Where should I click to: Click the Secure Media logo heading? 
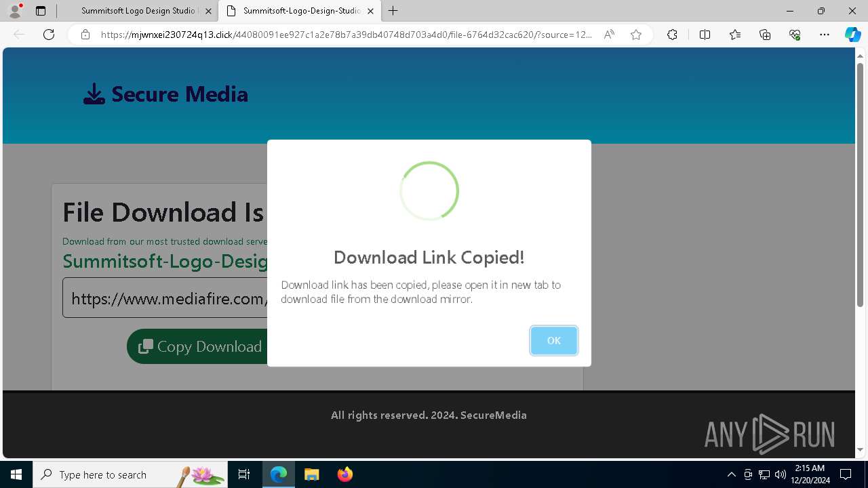(x=180, y=94)
